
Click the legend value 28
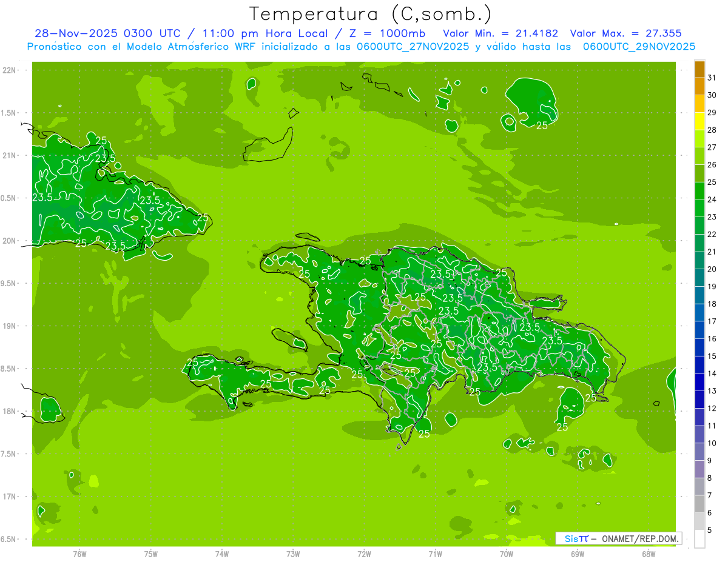(712, 130)
